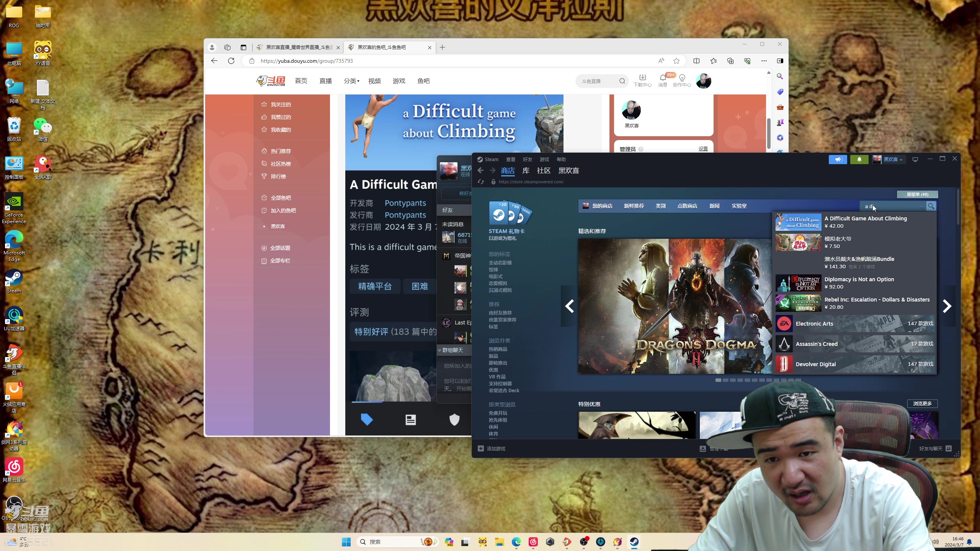Open Steam from the desktop shortcut
The width and height of the screenshot is (980, 551).
(14, 281)
